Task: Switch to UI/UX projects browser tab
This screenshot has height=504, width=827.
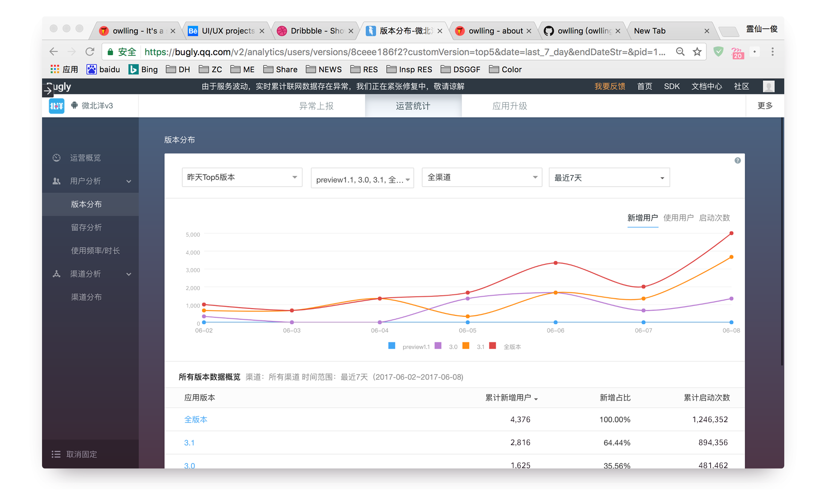Action: 228,31
